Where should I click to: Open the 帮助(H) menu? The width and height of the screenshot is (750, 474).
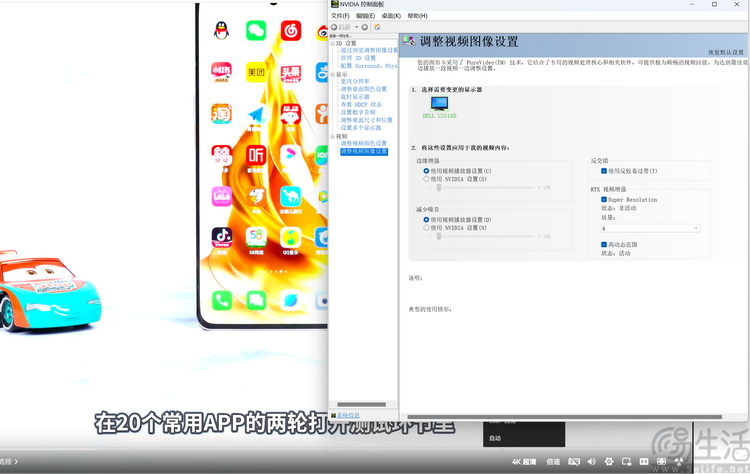click(417, 16)
